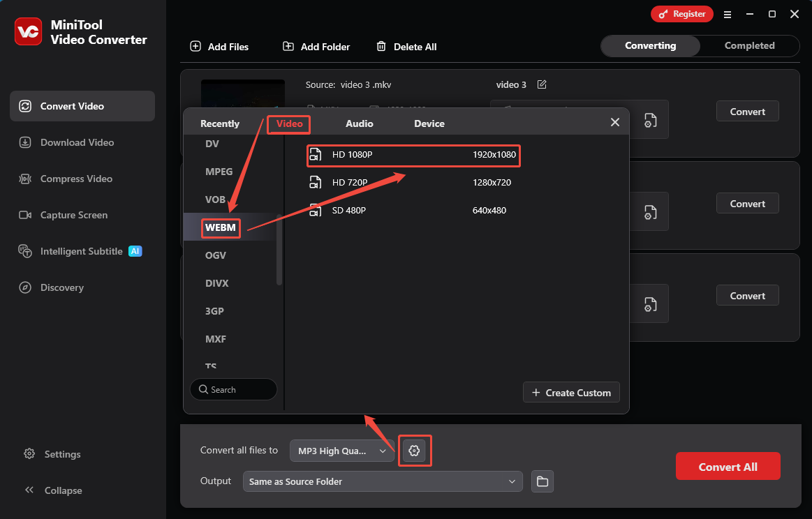Switch to the Completed tab
The width and height of the screenshot is (812, 519).
(748, 45)
